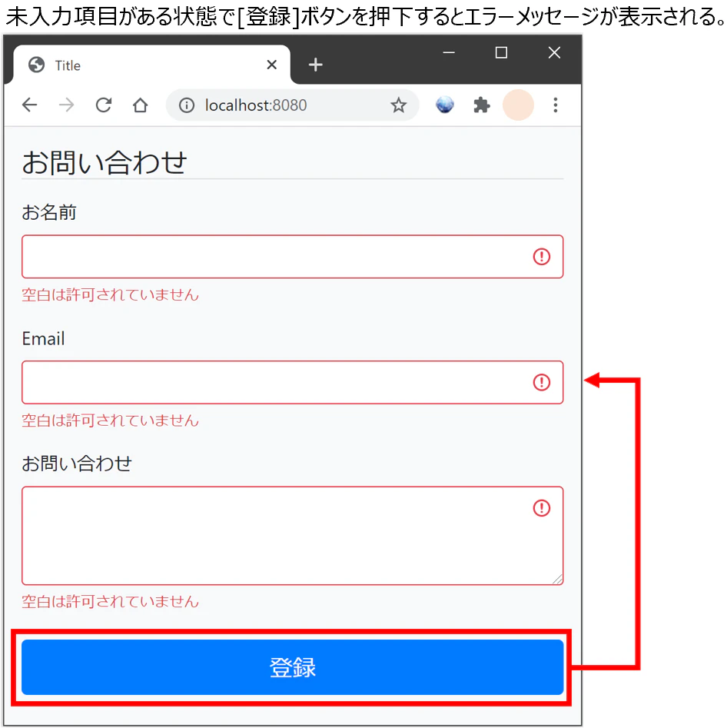
Task: Open a new tab with the plus button
Action: point(315,65)
